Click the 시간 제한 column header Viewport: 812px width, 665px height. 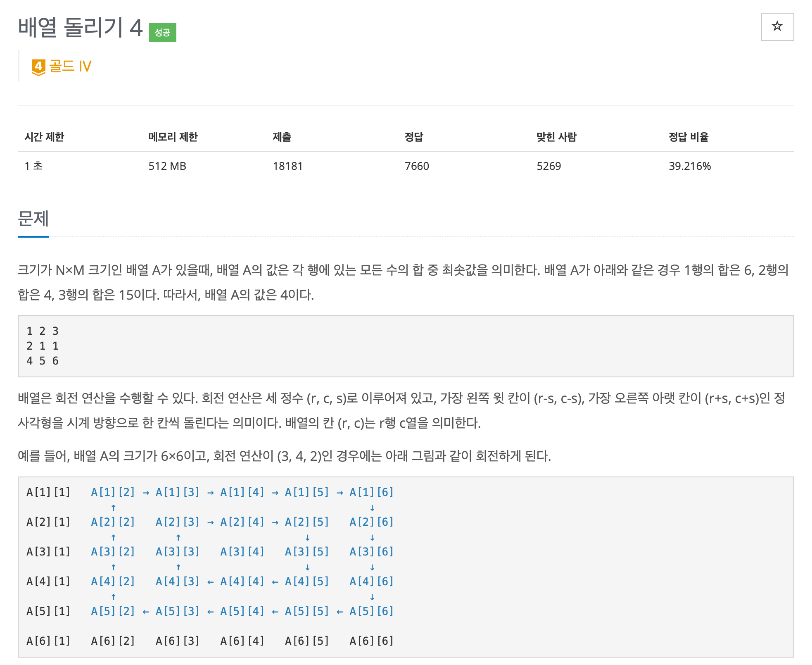point(44,137)
